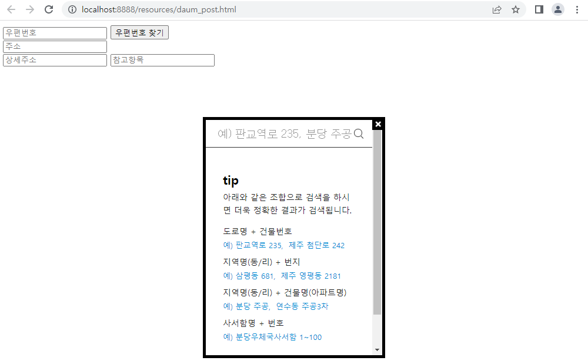Click the 우편번호 찾기 button
This screenshot has width=588, height=364.
(x=139, y=32)
